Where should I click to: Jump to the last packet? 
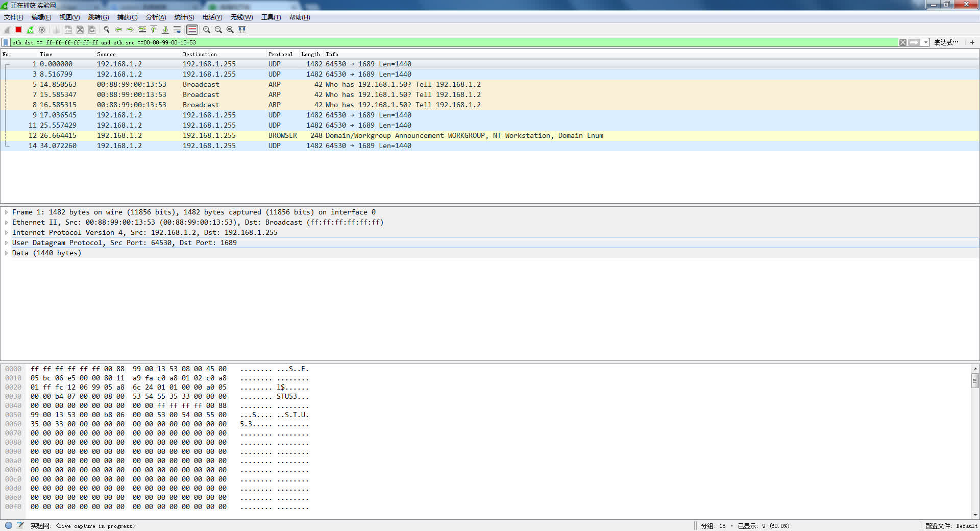[165, 30]
